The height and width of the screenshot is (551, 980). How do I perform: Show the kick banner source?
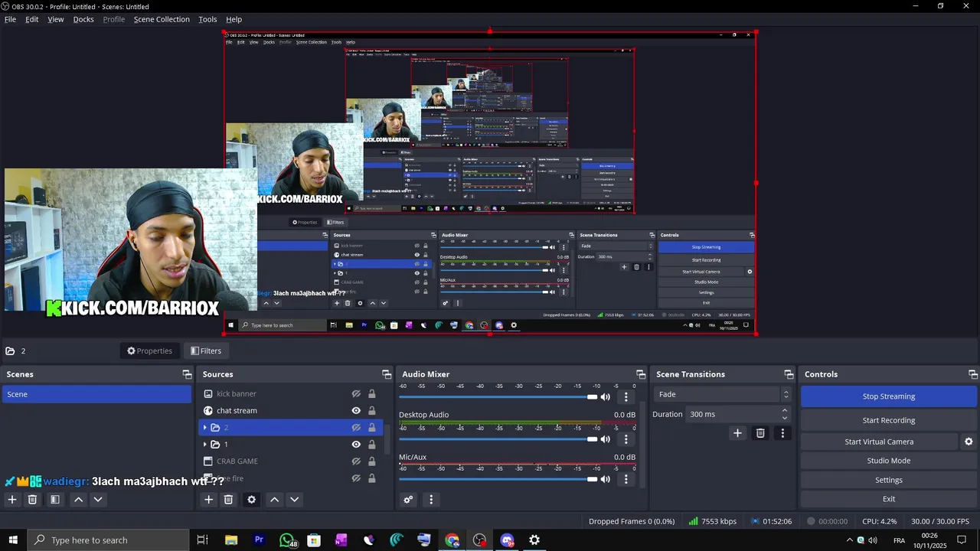tap(356, 393)
